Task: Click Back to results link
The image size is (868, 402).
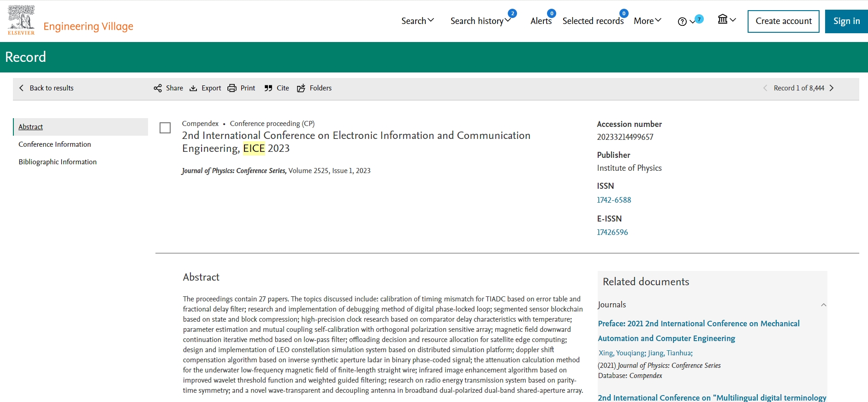Action: point(52,88)
